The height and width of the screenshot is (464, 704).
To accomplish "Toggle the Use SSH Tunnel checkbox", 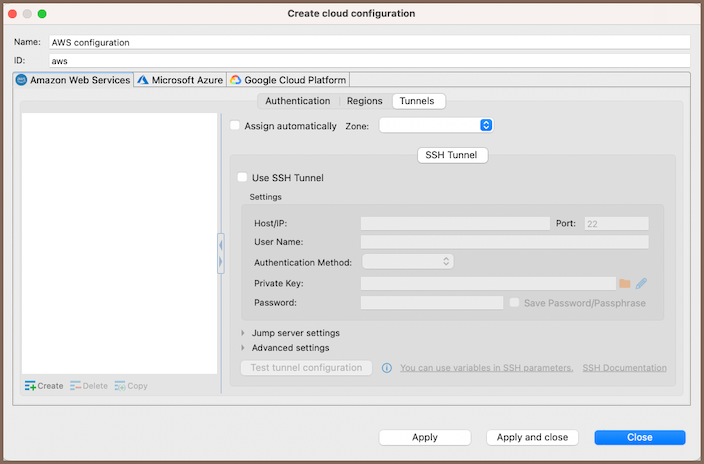I will 242,178.
